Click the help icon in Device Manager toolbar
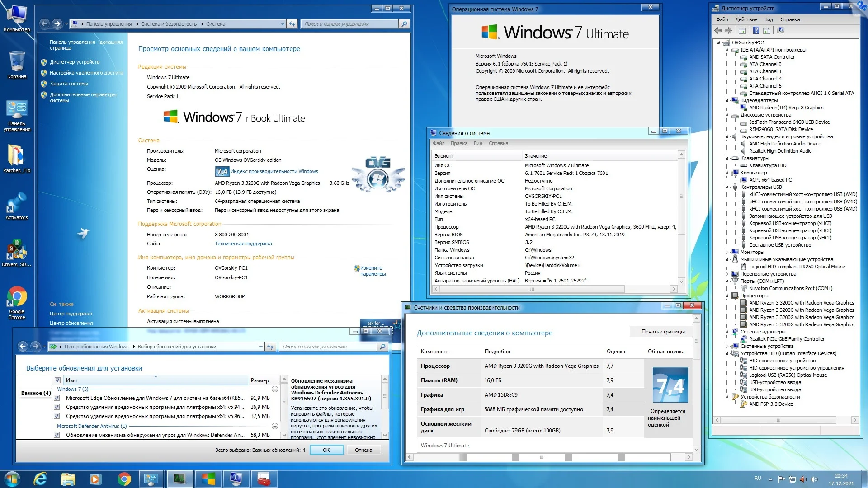This screenshot has height=488, width=868. [x=755, y=31]
